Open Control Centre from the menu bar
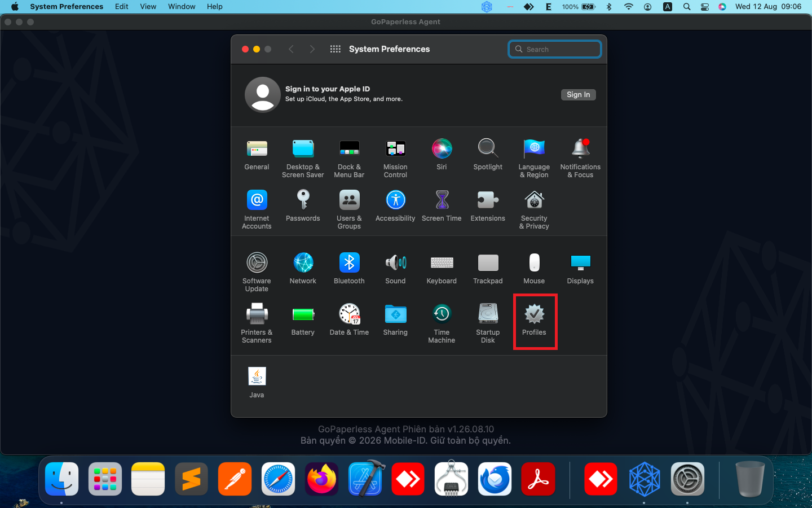The height and width of the screenshot is (508, 812). point(705,7)
